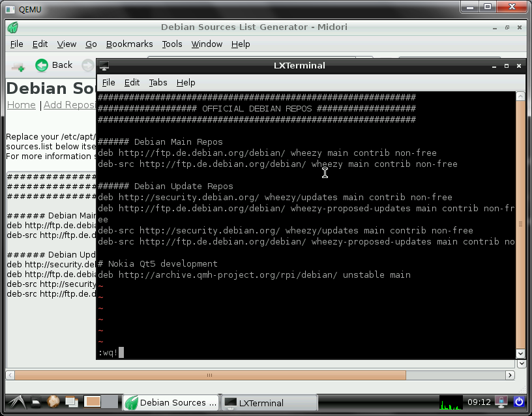Click the new tab icon in Midori
Image resolution: width=532 pixels, height=416 pixels.
[18, 66]
